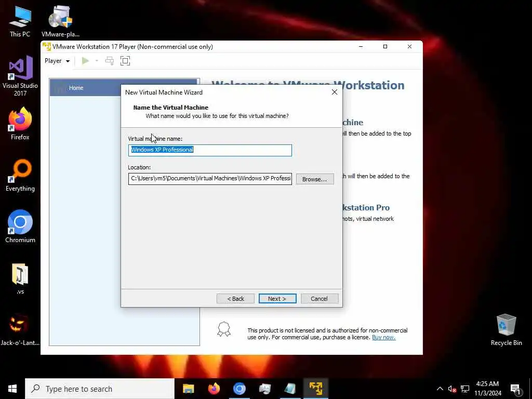The width and height of the screenshot is (532, 399).
Task: Click the VMware logo in title bar
Action: 47,46
